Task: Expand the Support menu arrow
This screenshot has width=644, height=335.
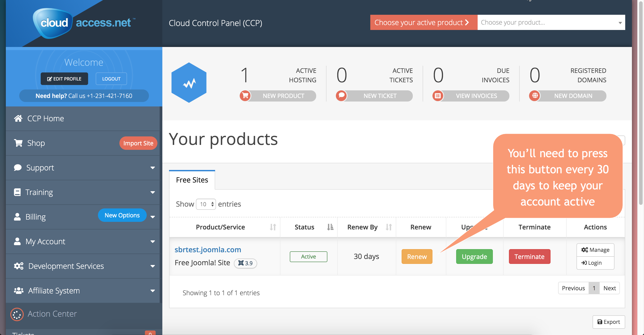Action: [153, 168]
